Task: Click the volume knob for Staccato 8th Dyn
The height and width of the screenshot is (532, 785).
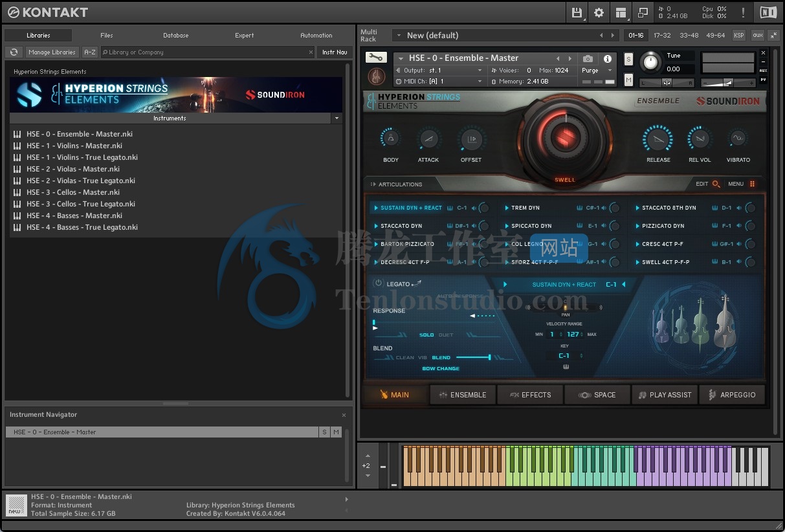Action: tap(751, 208)
